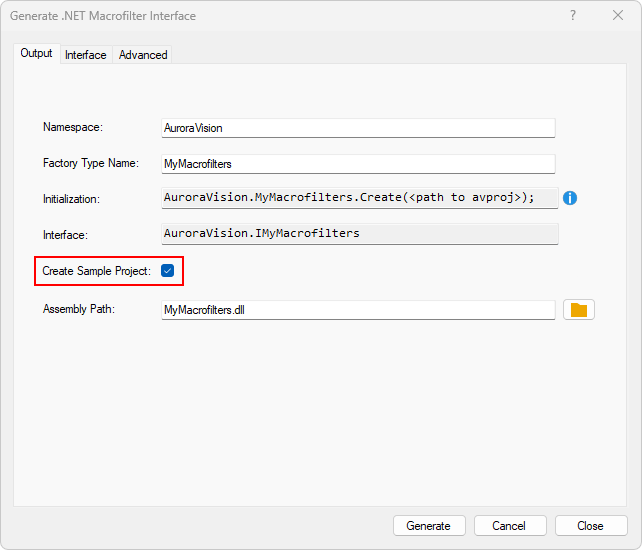Click the Assembly Path label
Image resolution: width=642 pixels, height=550 pixels.
tap(79, 309)
